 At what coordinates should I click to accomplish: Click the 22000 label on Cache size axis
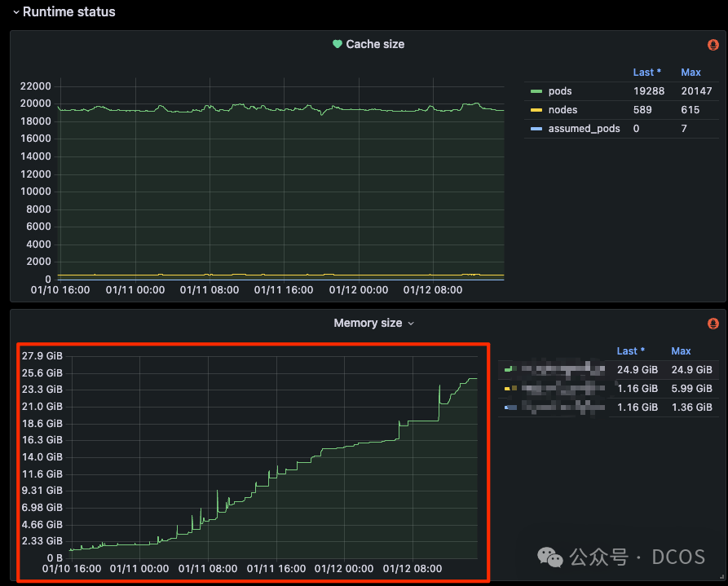[35, 86]
